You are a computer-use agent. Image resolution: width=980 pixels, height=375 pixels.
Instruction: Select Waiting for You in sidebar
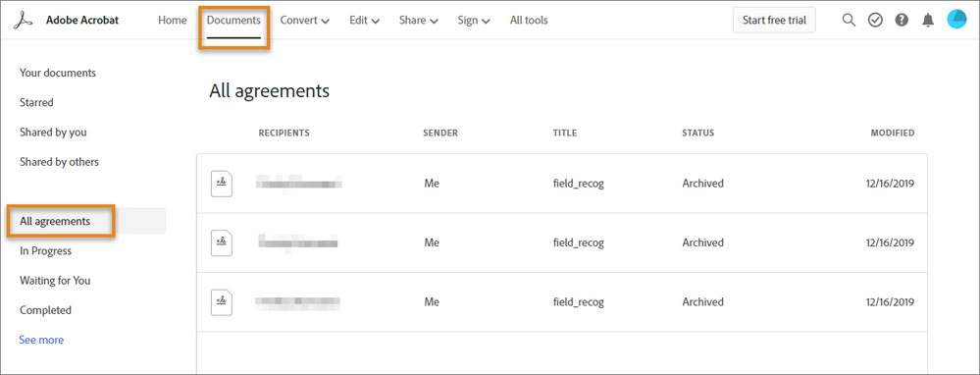(x=55, y=281)
